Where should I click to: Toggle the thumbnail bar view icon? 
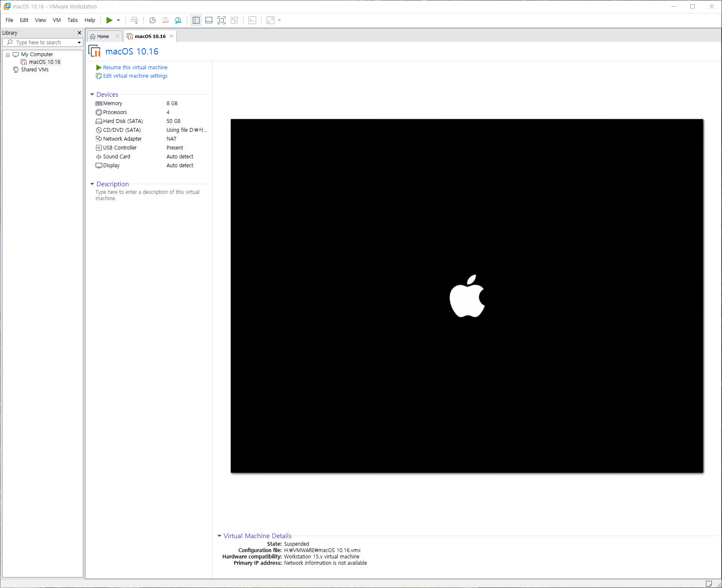[x=209, y=20]
